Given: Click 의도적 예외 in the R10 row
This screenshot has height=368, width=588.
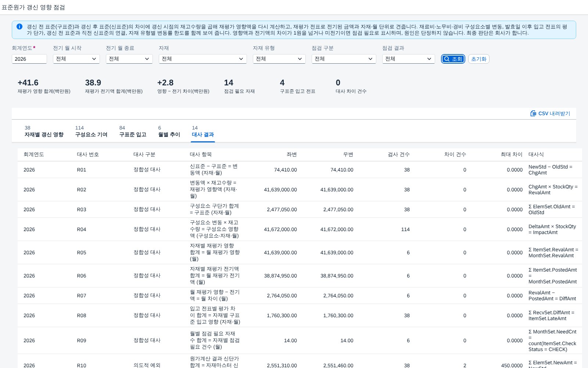Looking at the screenshot, I should 147,365.
